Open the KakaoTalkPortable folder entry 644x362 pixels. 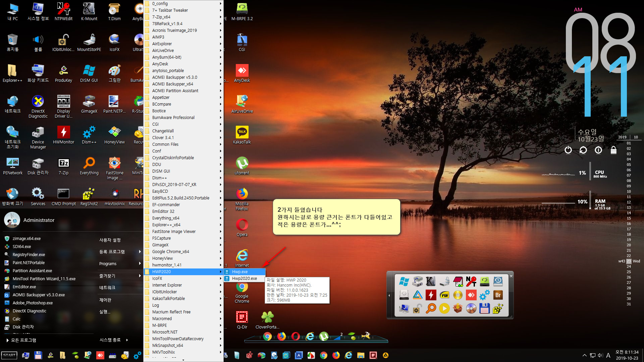[x=183, y=298]
